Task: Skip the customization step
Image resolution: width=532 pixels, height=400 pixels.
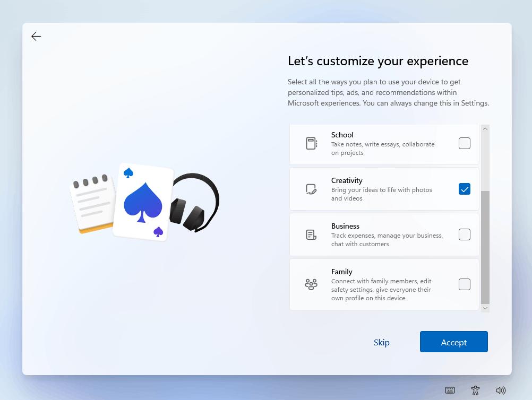Action: [x=381, y=342]
